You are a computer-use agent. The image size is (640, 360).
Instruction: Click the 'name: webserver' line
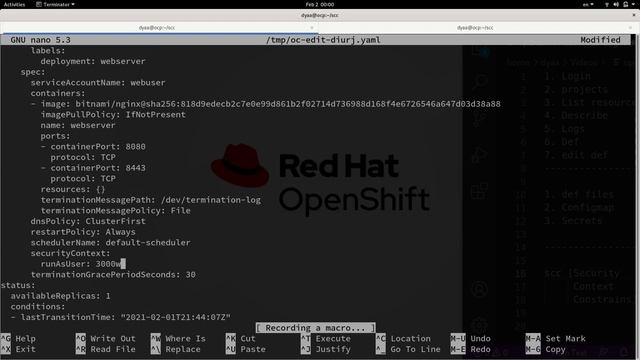point(78,125)
